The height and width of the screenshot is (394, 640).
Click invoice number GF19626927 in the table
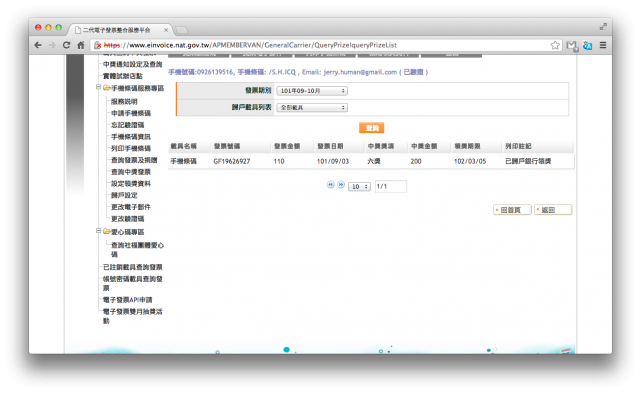[x=232, y=161]
